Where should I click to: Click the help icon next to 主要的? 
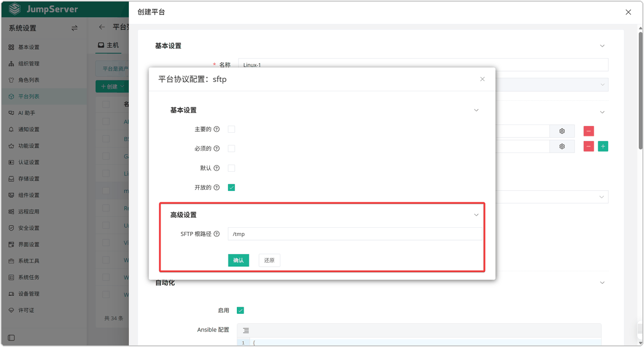click(217, 129)
